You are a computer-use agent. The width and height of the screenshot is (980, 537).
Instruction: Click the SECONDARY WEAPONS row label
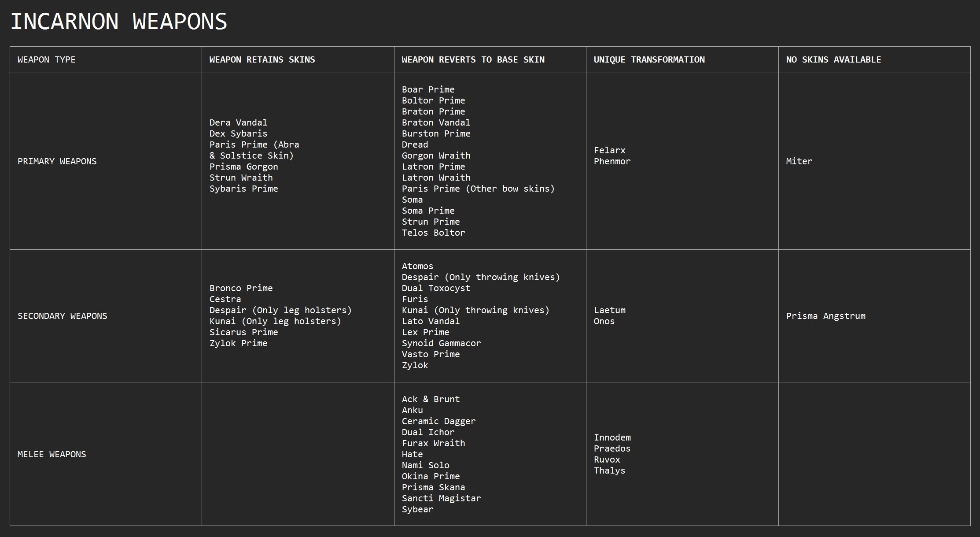(62, 316)
